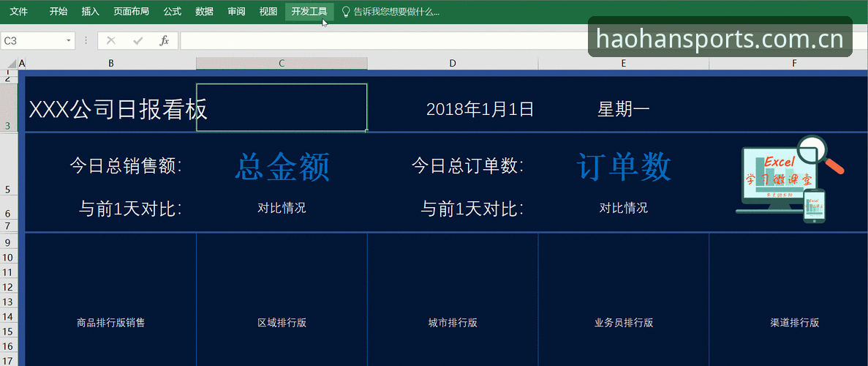Click the 渠道排行版 panel

point(794,323)
